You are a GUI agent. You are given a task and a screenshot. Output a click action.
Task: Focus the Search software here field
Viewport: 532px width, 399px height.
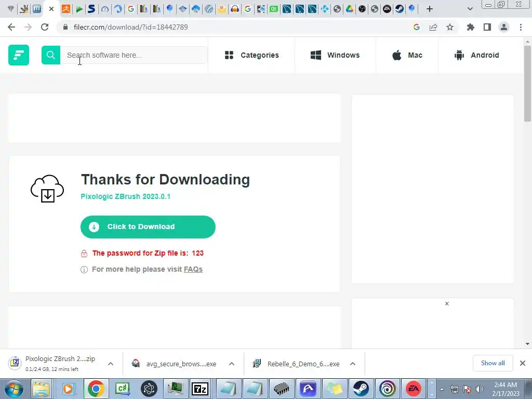point(134,55)
